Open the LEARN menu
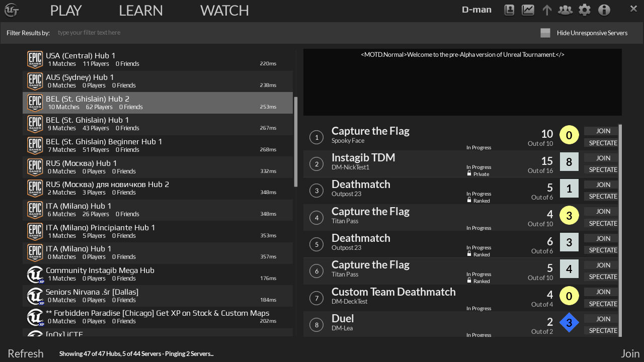 pyautogui.click(x=141, y=10)
